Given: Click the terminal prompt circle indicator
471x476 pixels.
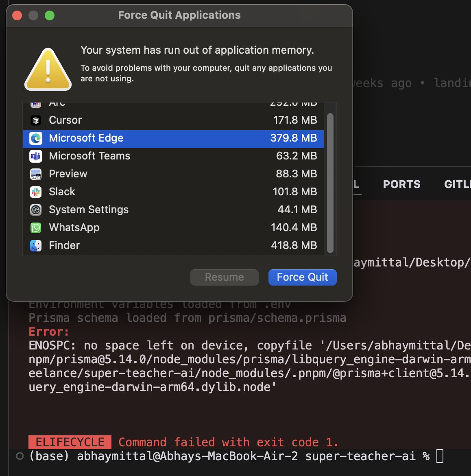Looking at the screenshot, I should 20,456.
